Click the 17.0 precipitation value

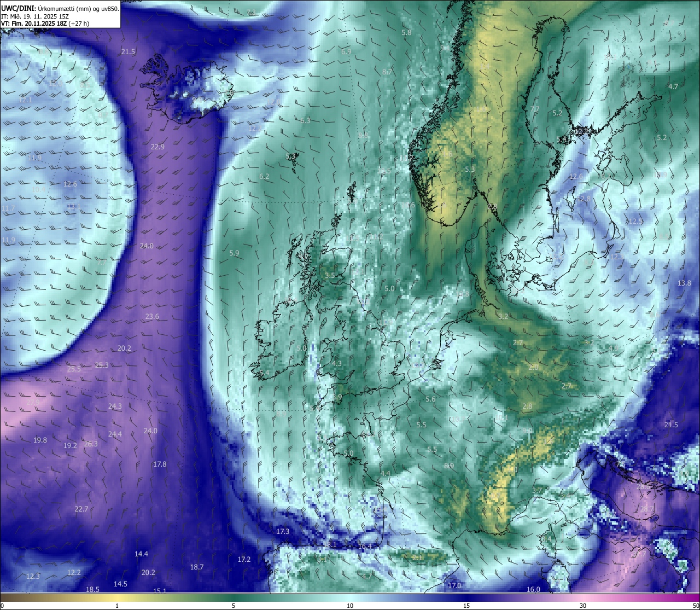454,586
